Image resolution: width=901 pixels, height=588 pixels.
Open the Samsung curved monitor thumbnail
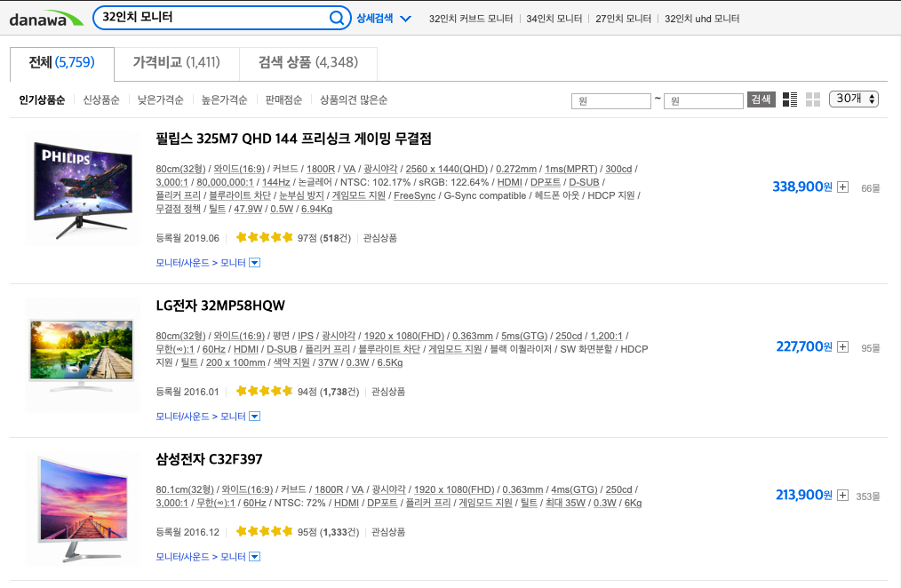point(83,508)
